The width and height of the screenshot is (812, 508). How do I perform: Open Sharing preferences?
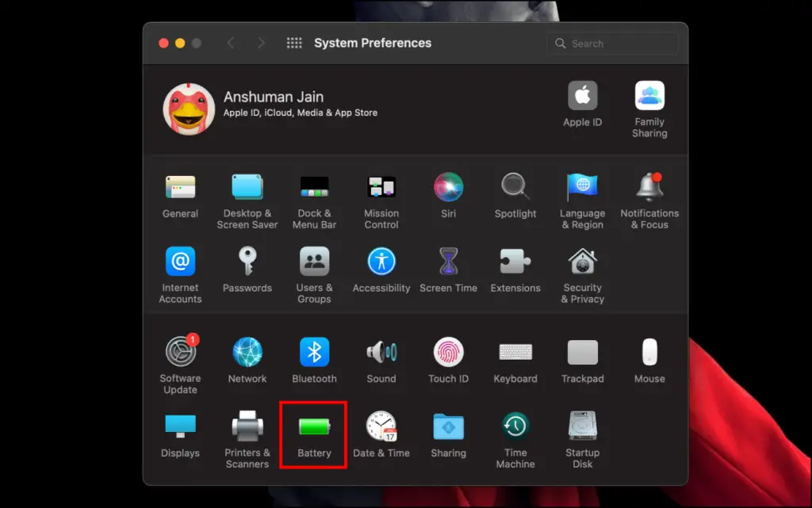tap(449, 426)
